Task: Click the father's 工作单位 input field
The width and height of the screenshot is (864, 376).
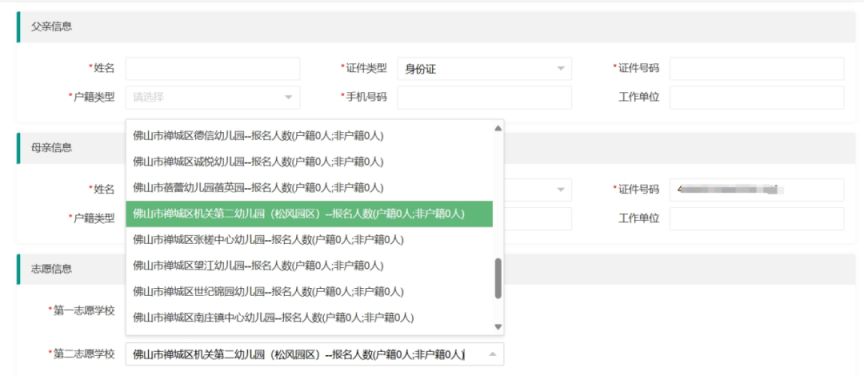Action: (757, 98)
